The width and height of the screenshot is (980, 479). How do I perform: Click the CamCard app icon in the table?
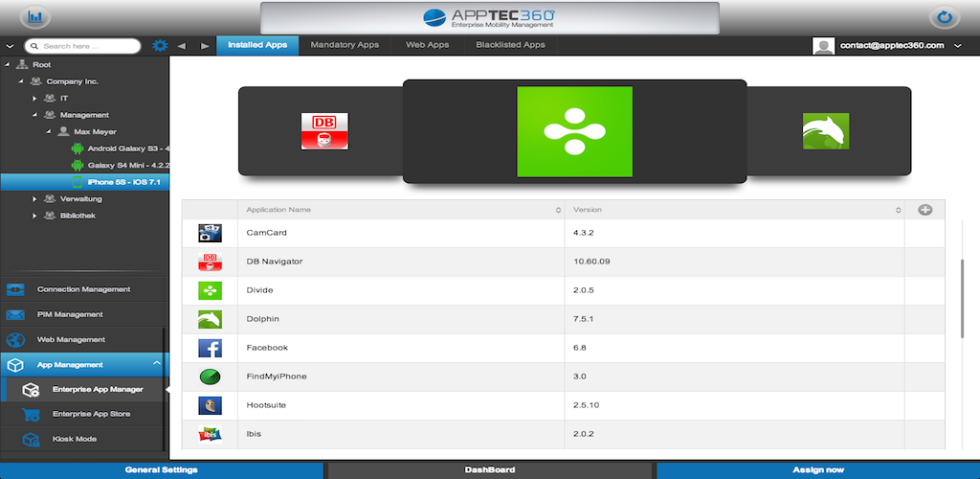(x=210, y=233)
